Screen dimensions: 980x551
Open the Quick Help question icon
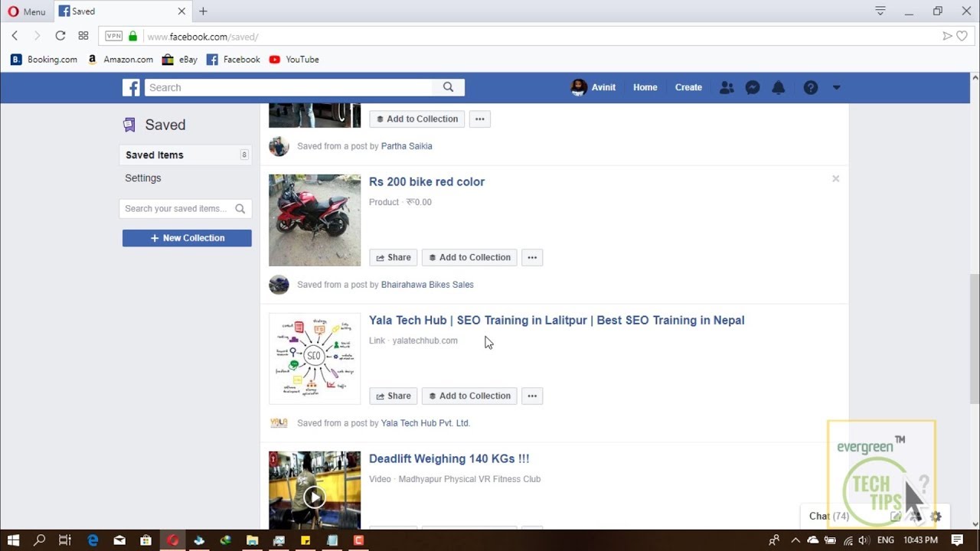point(811,87)
